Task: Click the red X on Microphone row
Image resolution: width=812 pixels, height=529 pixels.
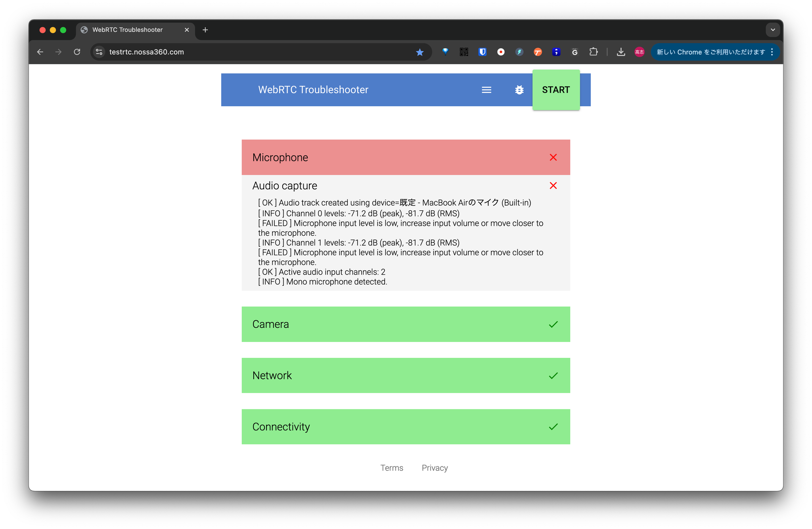Action: click(553, 157)
